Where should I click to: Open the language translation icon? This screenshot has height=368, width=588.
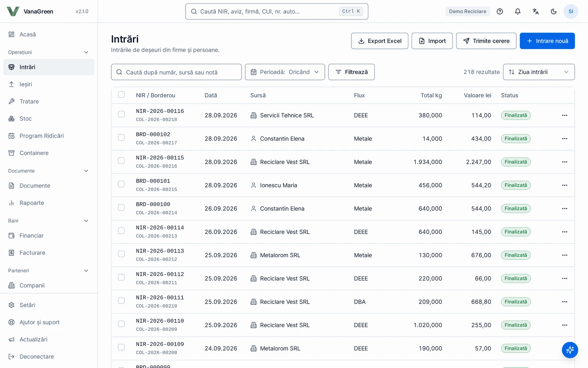point(536,11)
